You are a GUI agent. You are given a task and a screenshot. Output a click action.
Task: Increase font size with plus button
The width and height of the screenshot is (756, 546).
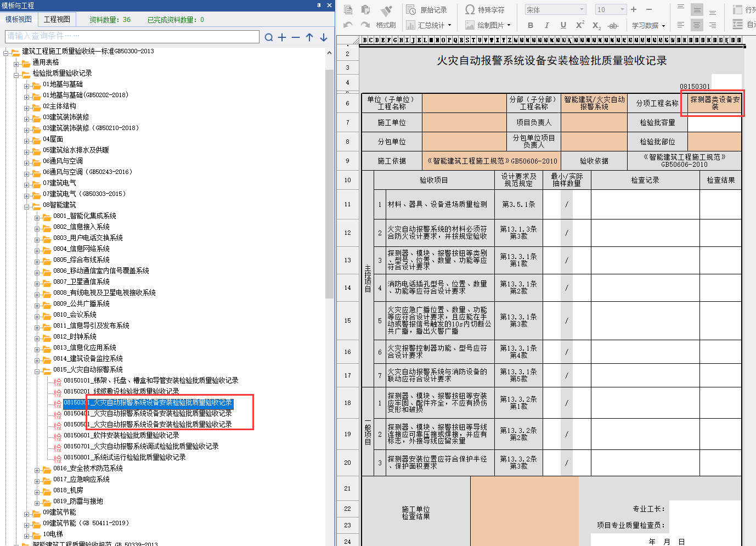[634, 9]
